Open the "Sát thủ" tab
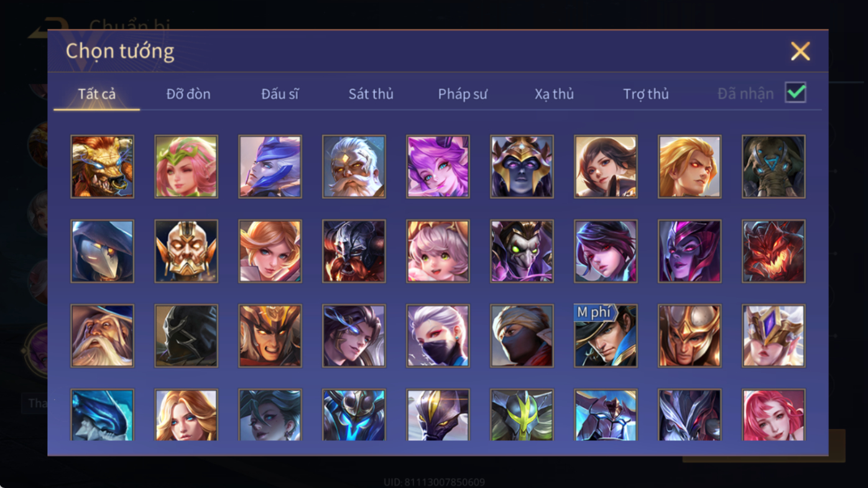This screenshot has height=488, width=868. pyautogui.click(x=371, y=94)
